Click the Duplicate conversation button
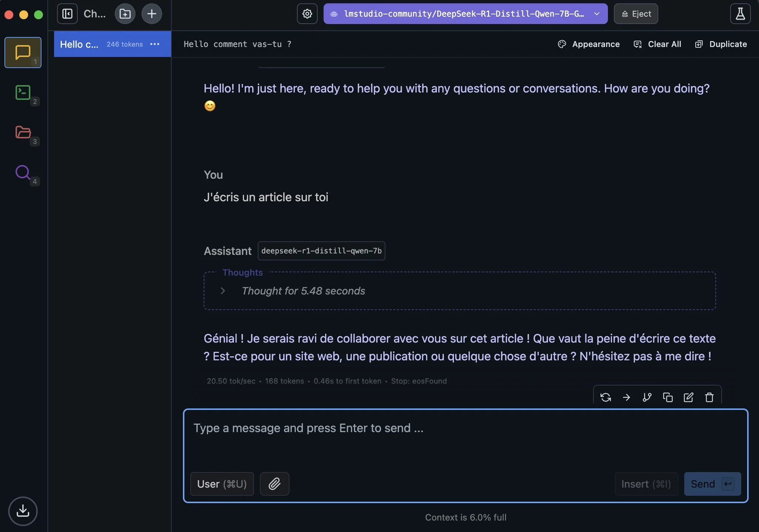Viewport: 759px width, 532px height. (722, 44)
